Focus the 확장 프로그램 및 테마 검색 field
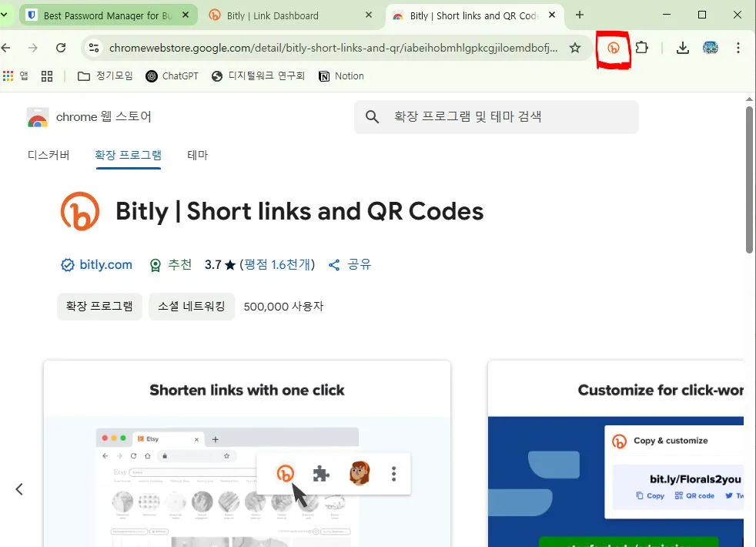This screenshot has height=547, width=756. pos(496,117)
